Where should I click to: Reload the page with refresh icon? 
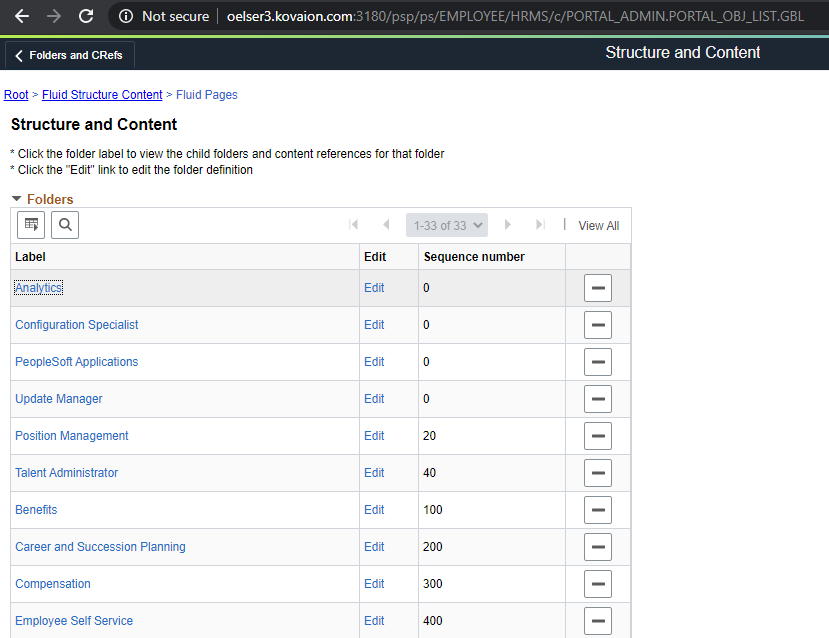86,16
